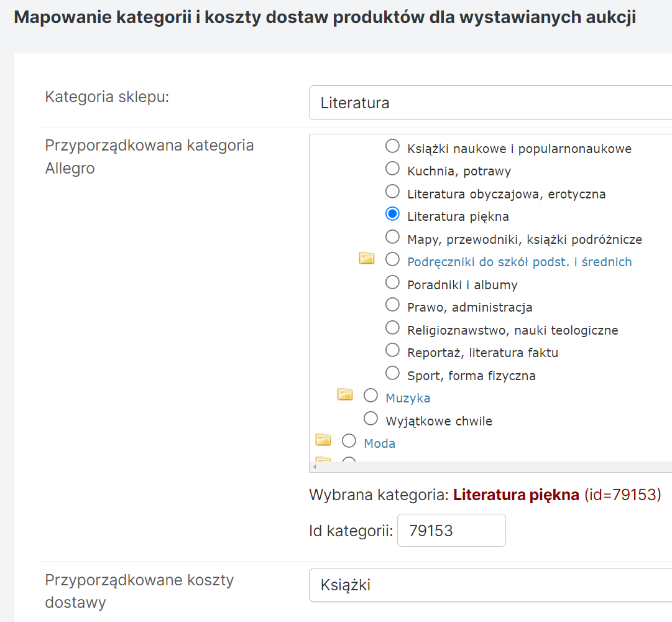The height and width of the screenshot is (622, 672).
Task: Select Literatura obyczajowa, erotyczna radio button
Action: (392, 192)
